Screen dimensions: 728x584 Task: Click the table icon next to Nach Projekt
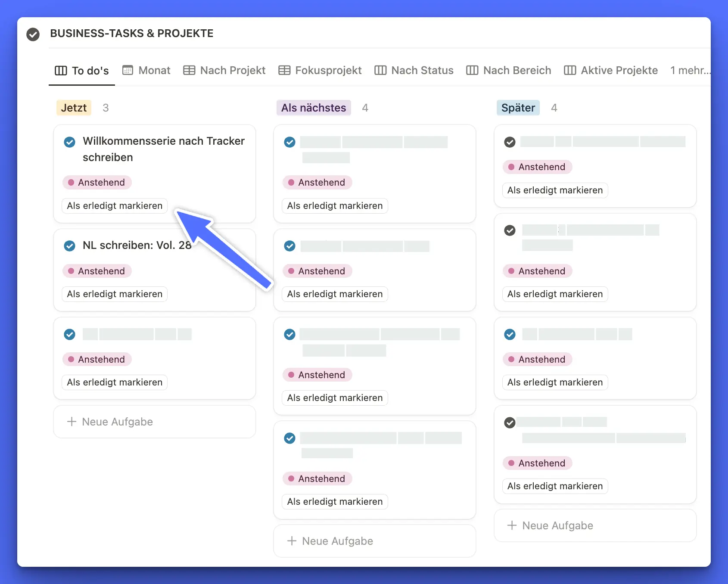tap(189, 70)
